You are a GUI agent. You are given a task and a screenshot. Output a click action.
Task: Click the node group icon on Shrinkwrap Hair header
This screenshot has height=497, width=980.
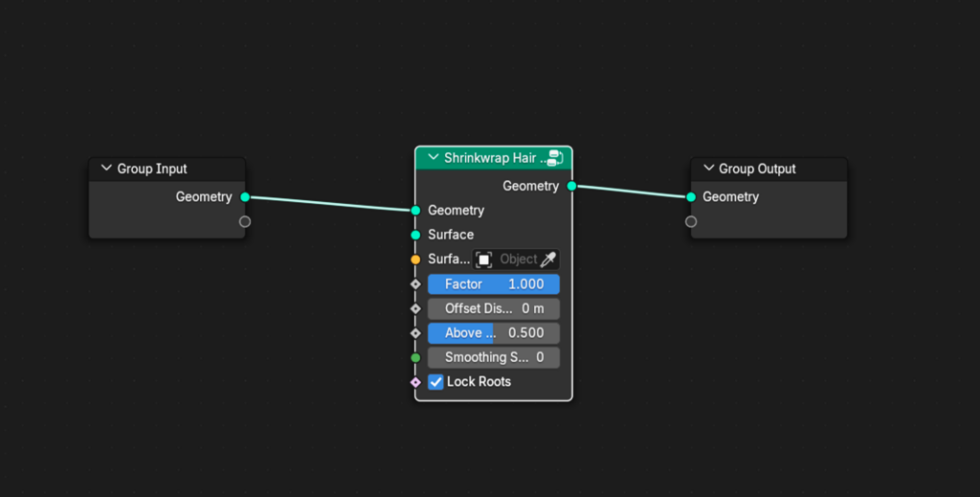click(x=553, y=158)
